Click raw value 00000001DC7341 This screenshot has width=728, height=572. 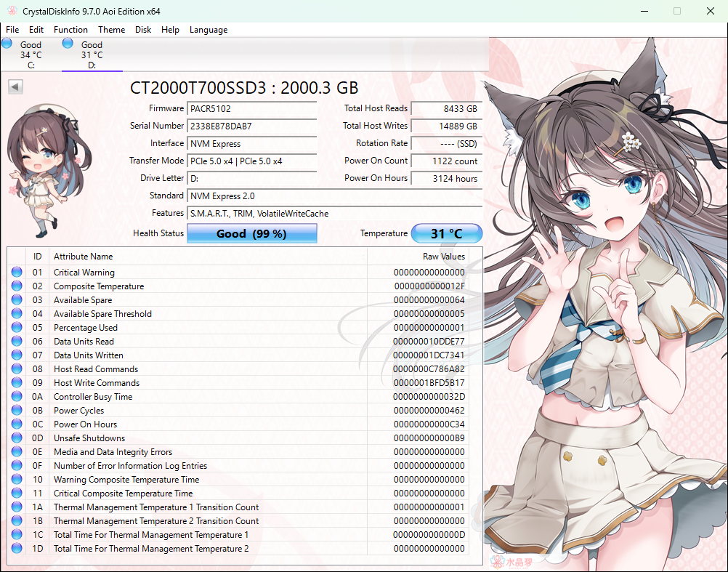(x=429, y=355)
